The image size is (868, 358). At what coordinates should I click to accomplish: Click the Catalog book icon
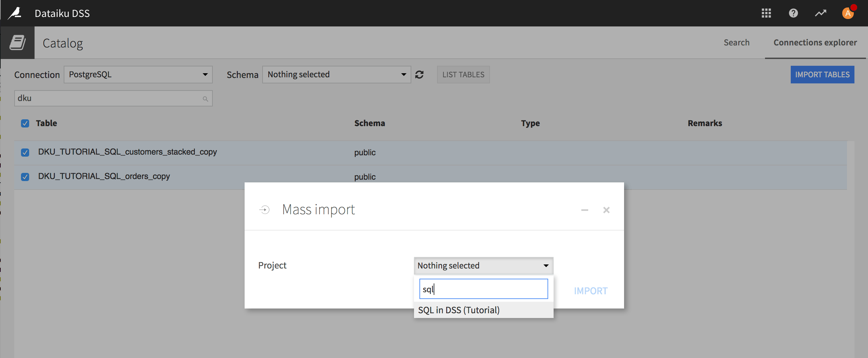pyautogui.click(x=17, y=42)
